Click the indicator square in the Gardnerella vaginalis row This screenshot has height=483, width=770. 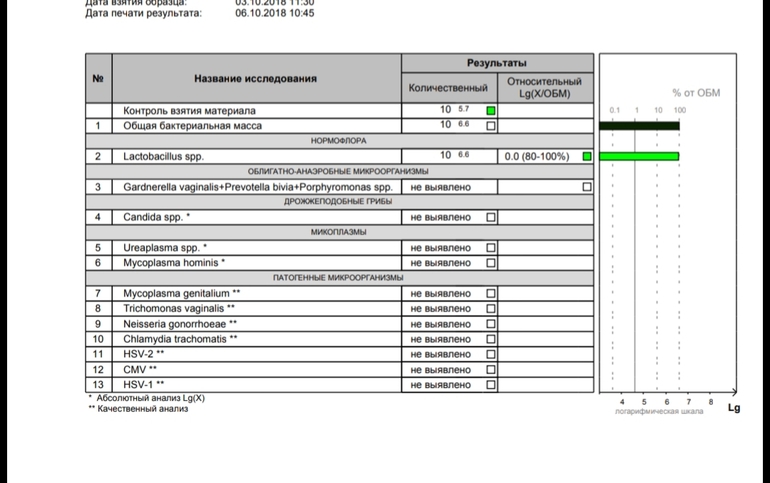click(x=587, y=187)
